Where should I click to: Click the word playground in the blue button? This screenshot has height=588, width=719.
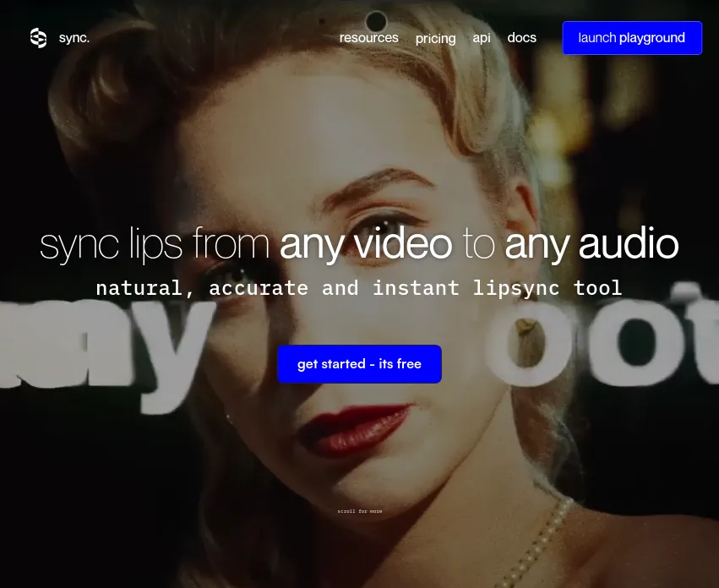pos(651,37)
